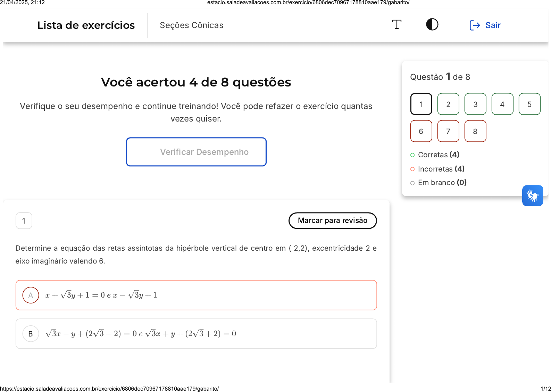Select answer option A radio circle
This screenshot has width=551, height=392.
(x=31, y=295)
